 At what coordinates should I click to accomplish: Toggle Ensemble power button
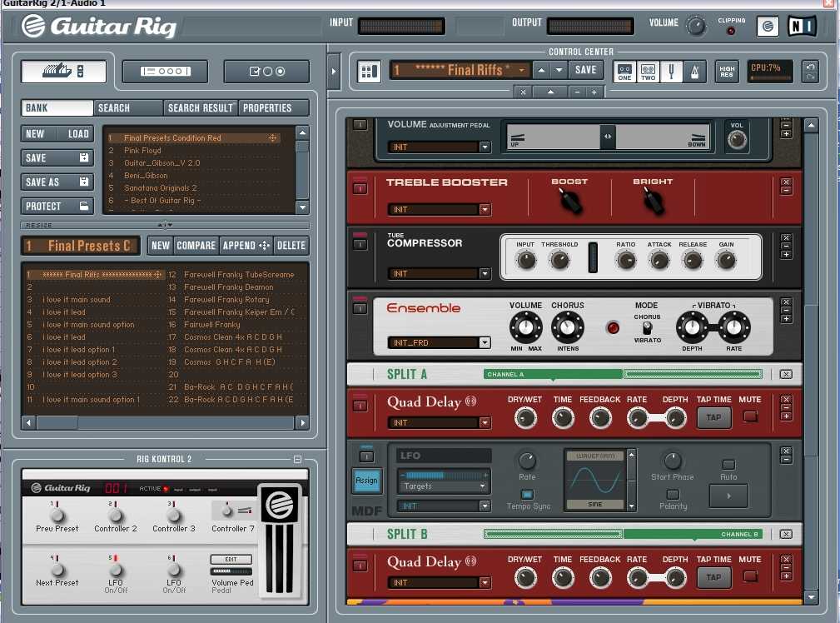(360, 308)
